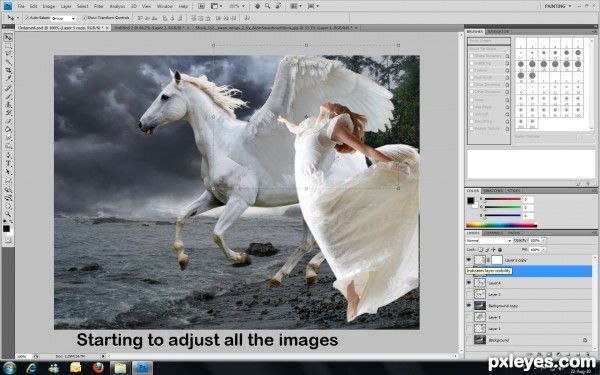Click the Photoshop taskbar button
Screen dimensions: 600x375
[x=142, y=368]
